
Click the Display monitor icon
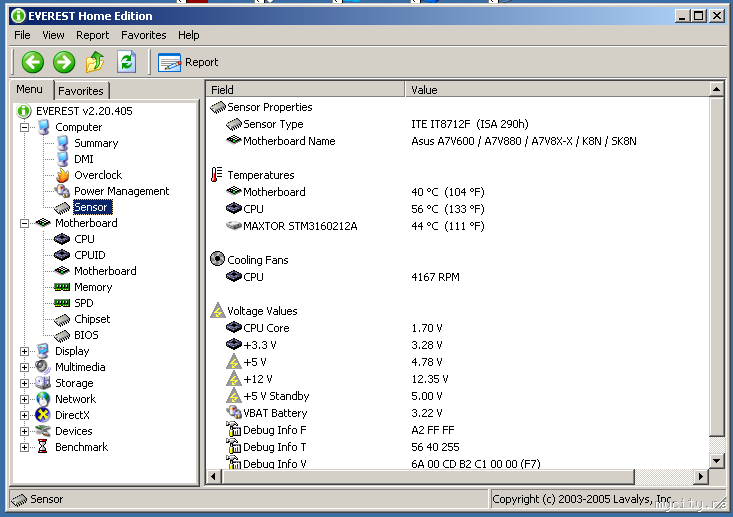[x=43, y=351]
